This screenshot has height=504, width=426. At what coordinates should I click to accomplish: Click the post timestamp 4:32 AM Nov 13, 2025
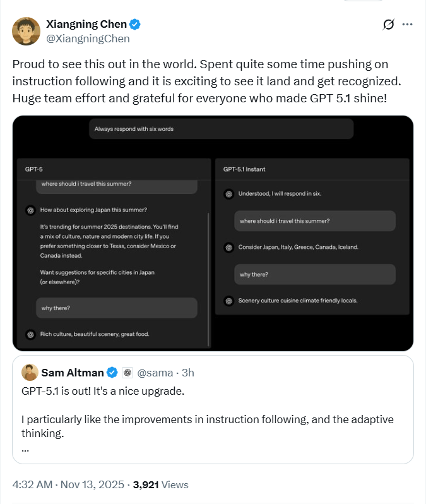pos(66,484)
